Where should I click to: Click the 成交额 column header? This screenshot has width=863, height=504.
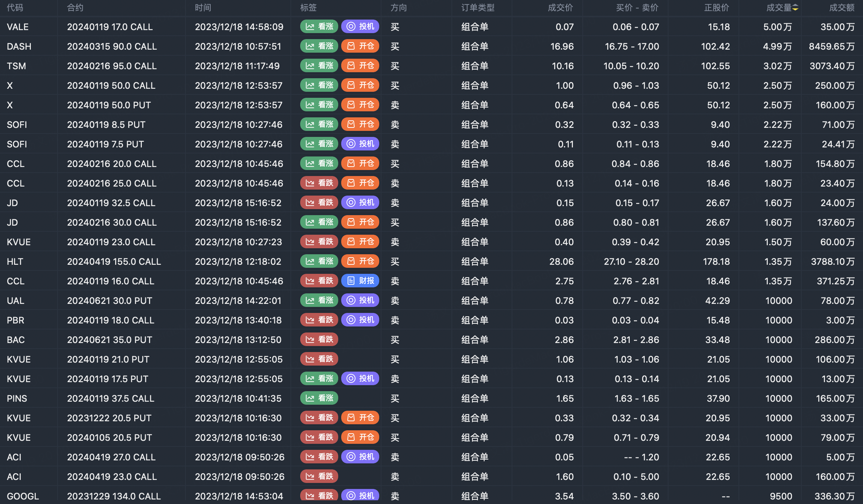pos(842,8)
